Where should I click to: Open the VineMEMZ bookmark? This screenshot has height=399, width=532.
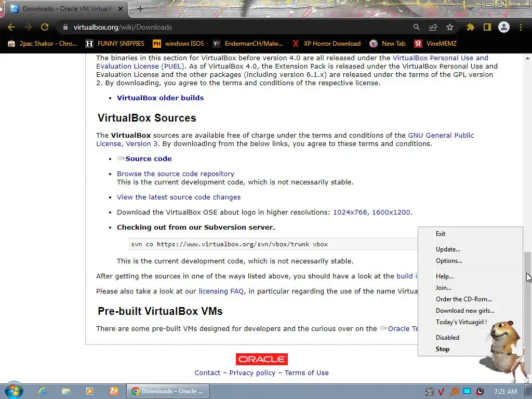[x=435, y=44]
